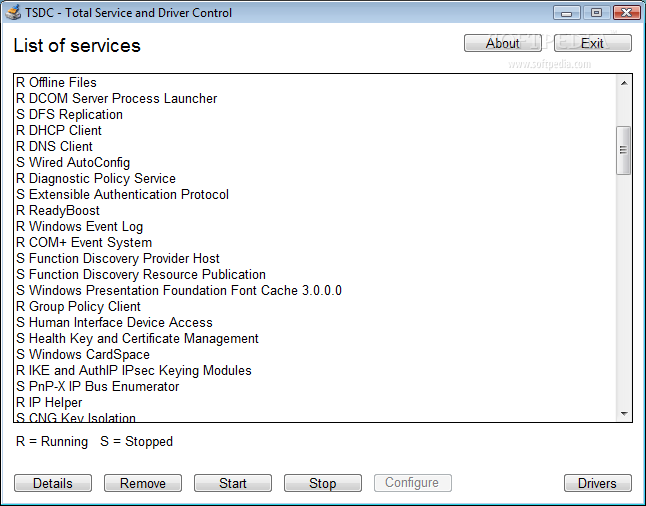Close the TSDC window

point(626,13)
